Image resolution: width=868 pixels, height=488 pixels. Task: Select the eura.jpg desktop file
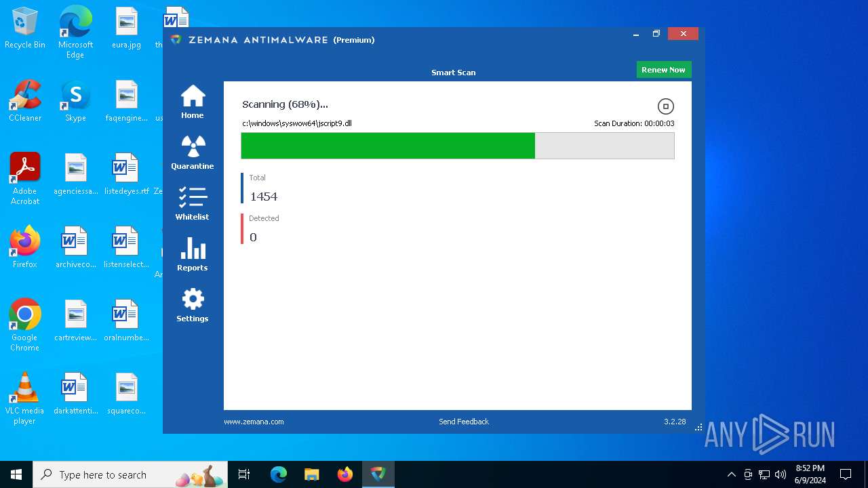126,28
